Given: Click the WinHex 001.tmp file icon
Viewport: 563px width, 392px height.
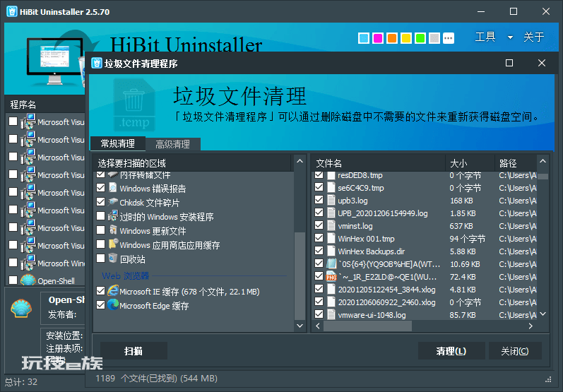Looking at the screenshot, I should pos(331,238).
